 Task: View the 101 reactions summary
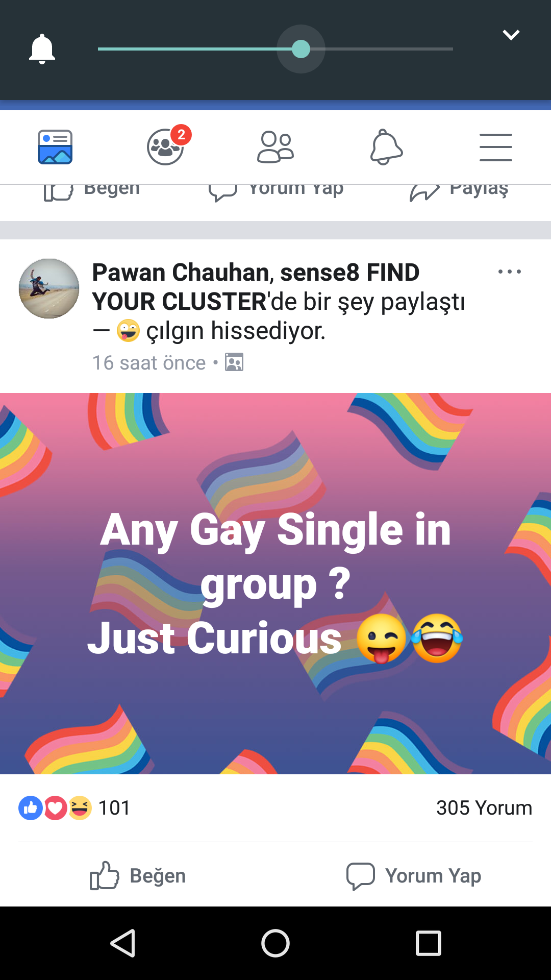pyautogui.click(x=74, y=808)
